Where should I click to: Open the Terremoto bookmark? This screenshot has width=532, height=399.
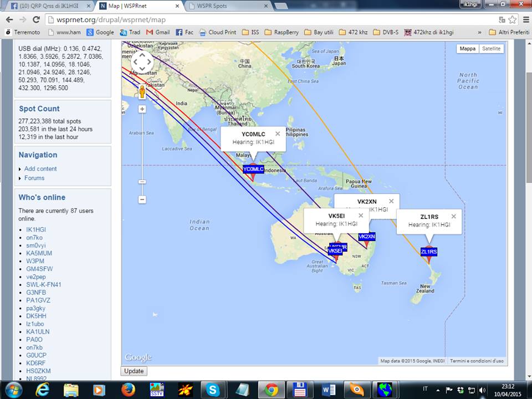click(x=23, y=32)
